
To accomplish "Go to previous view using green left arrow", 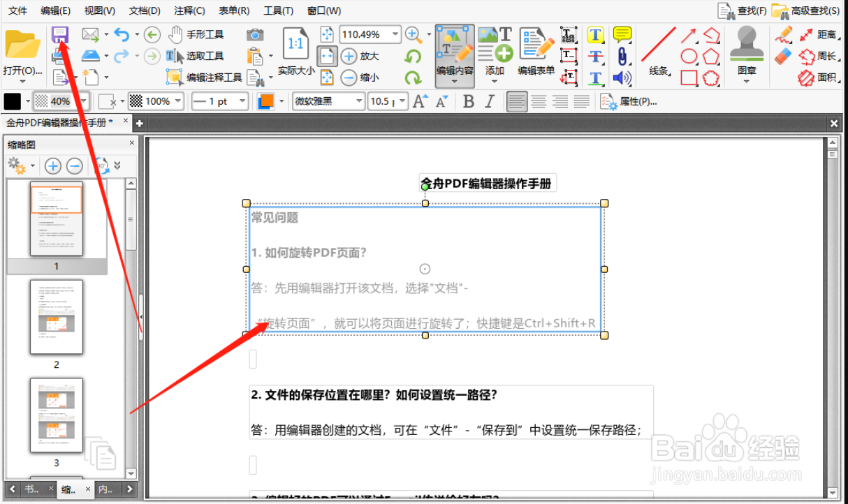I will point(152,34).
